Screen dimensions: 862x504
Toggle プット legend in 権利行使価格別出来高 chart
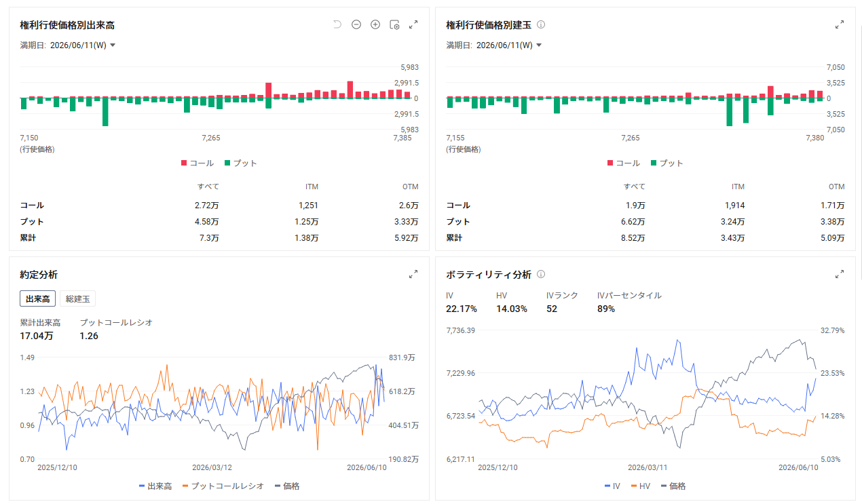pos(240,163)
